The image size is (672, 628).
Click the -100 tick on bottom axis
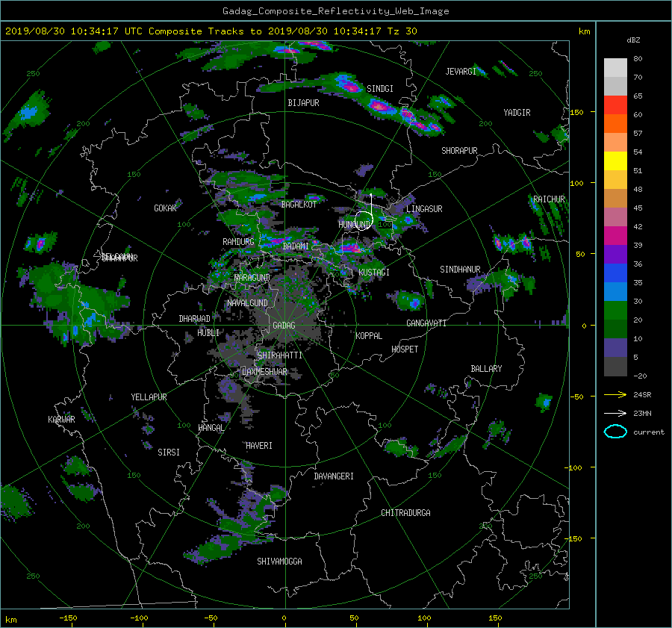click(139, 618)
